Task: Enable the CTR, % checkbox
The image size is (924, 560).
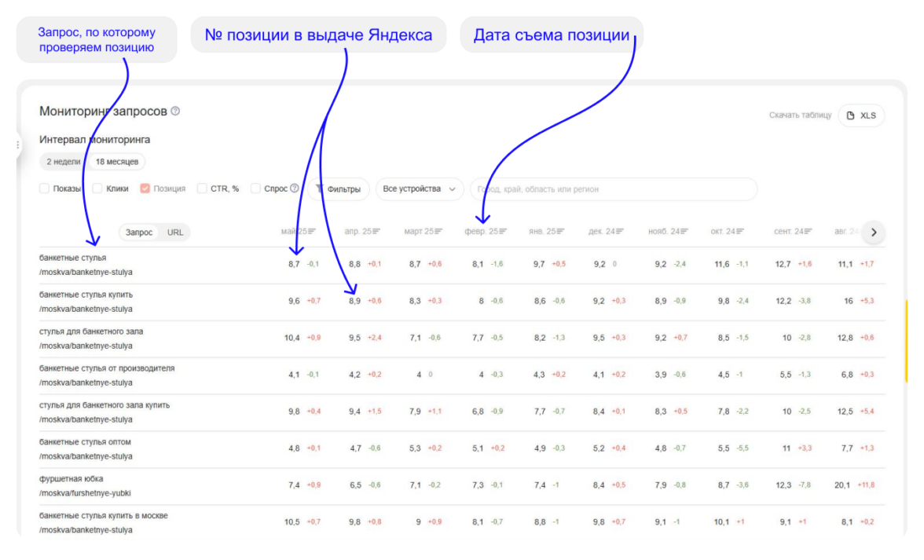Action: (202, 188)
